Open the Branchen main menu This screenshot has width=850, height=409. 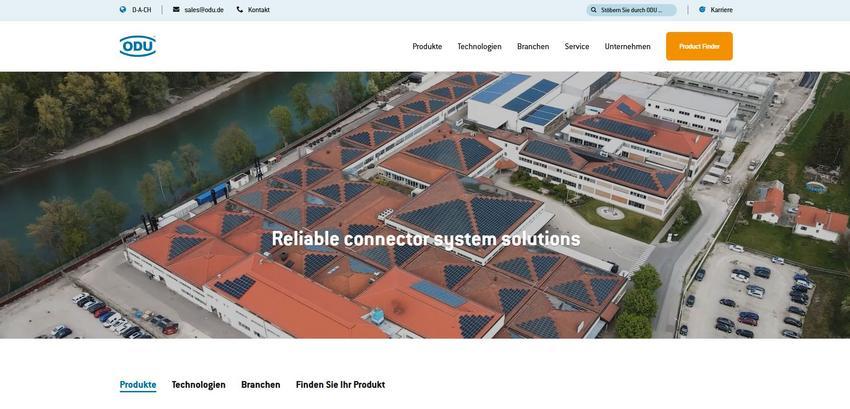click(533, 47)
